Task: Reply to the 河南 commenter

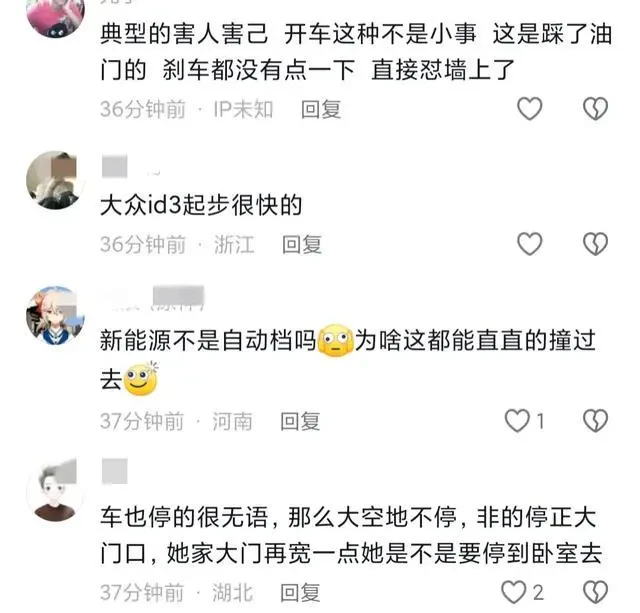Action: [300, 421]
